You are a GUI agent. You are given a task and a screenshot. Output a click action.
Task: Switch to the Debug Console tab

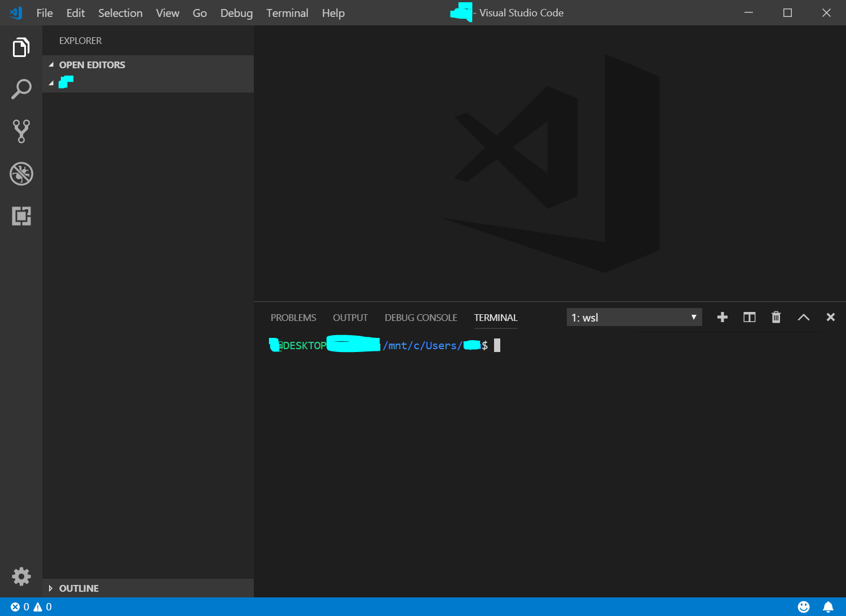[421, 318]
